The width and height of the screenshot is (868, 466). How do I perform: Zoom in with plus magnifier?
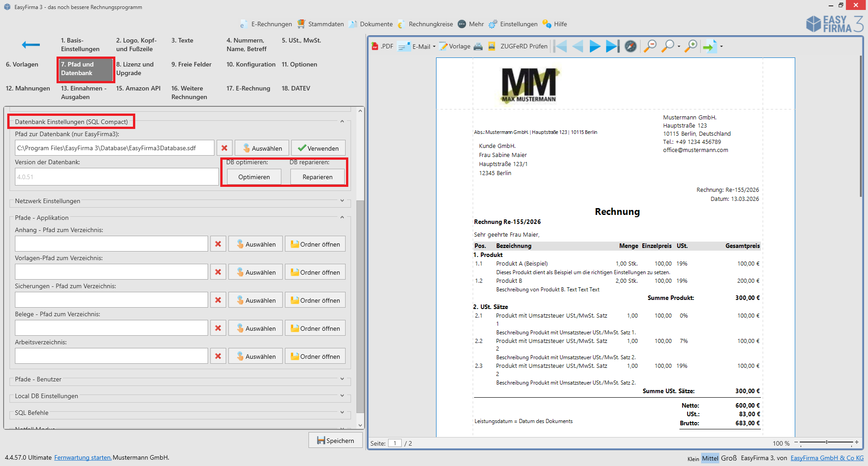point(691,46)
